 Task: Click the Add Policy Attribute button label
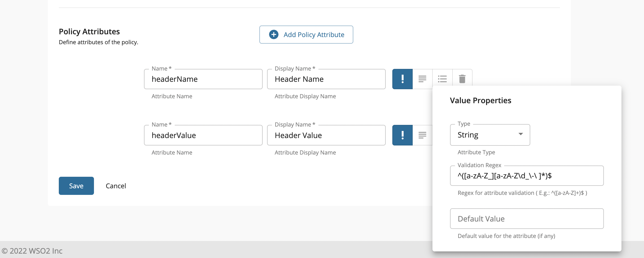pos(314,35)
